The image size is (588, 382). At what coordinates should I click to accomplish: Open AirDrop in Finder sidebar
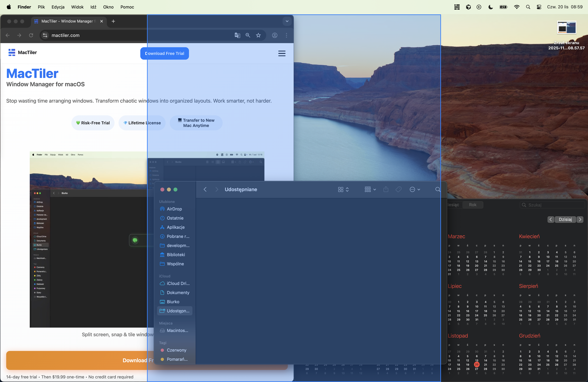pos(174,209)
